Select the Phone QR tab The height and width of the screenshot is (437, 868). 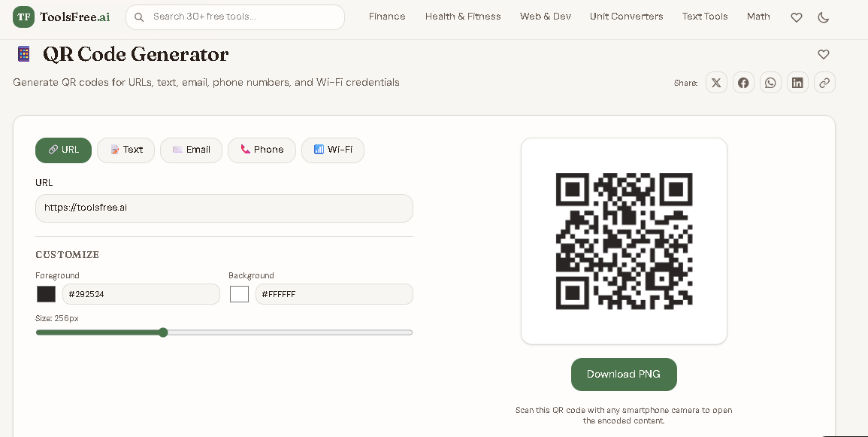tap(262, 150)
